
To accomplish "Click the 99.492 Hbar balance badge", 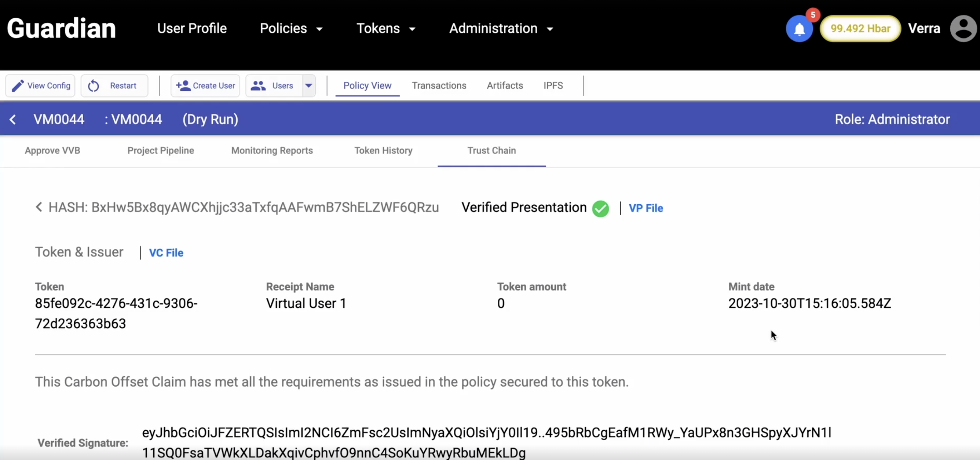I will [860, 29].
